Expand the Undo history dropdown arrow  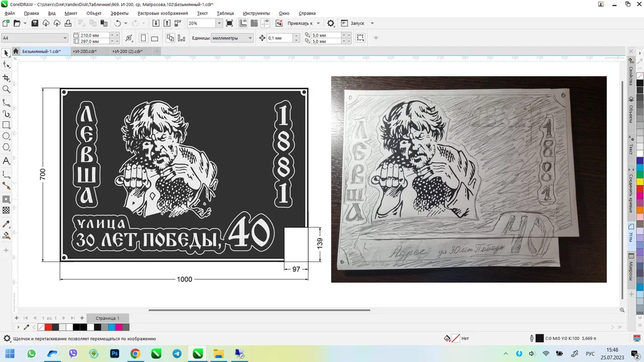(x=126, y=24)
